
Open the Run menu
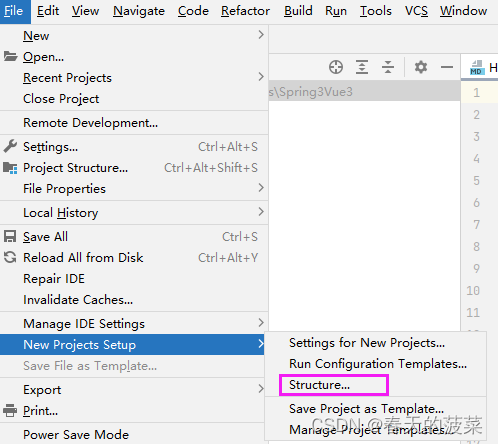click(x=336, y=11)
